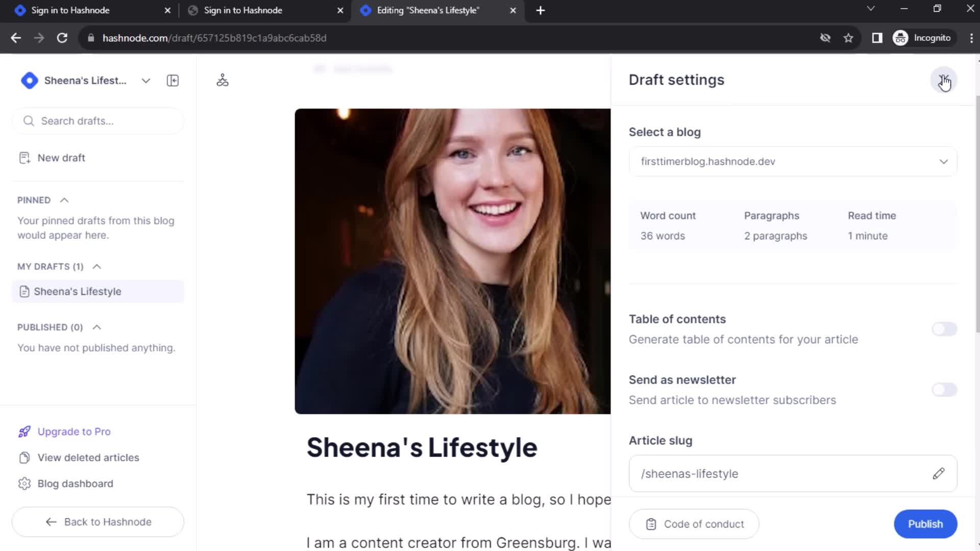This screenshot has height=551, width=980.
Task: Click the first paragraph of article text
Action: 458,499
